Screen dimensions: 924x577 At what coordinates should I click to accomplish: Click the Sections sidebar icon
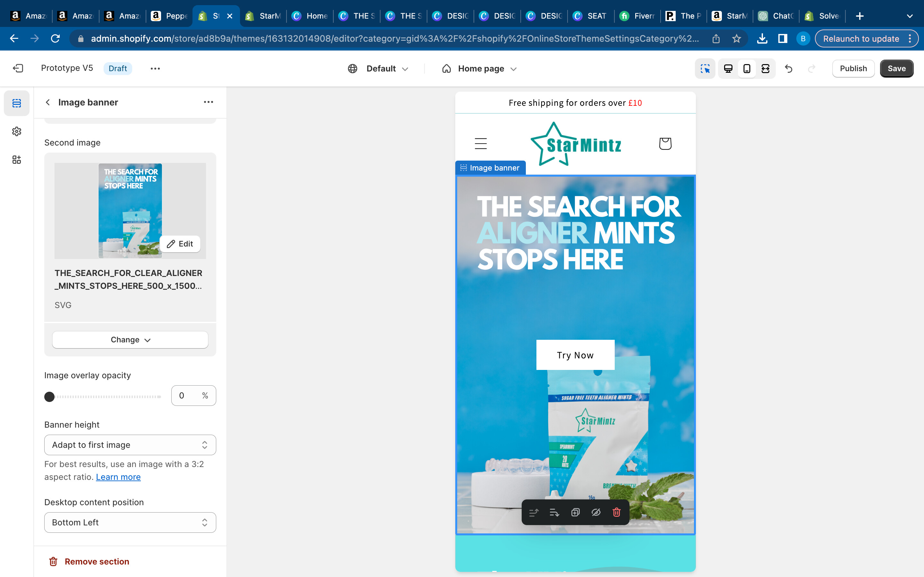click(x=16, y=103)
